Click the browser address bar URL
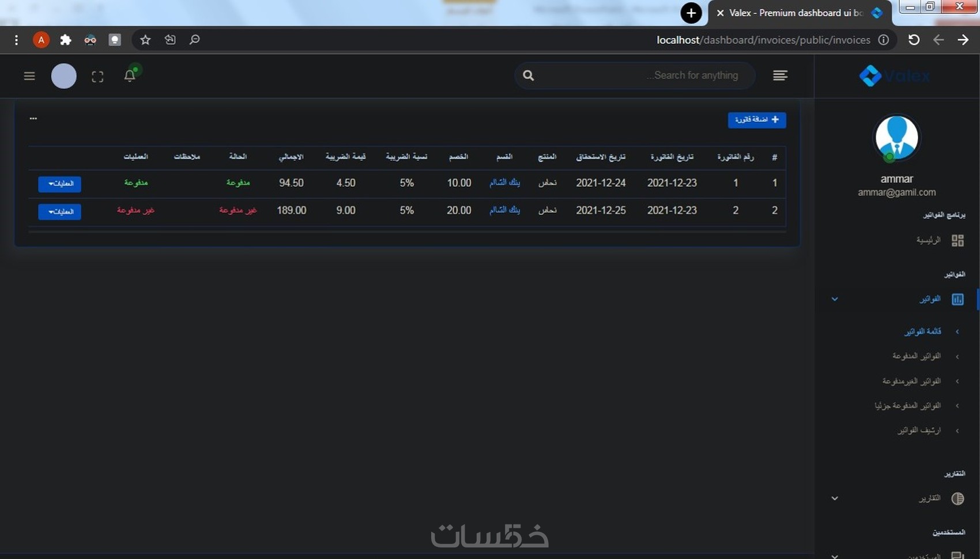The image size is (980, 559). [x=764, y=40]
